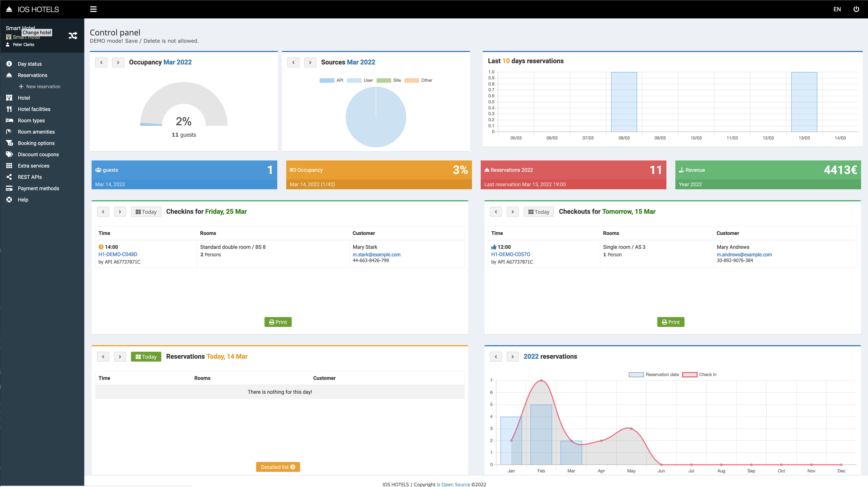Open Room types sidebar item
The height and width of the screenshot is (487, 868).
31,120
